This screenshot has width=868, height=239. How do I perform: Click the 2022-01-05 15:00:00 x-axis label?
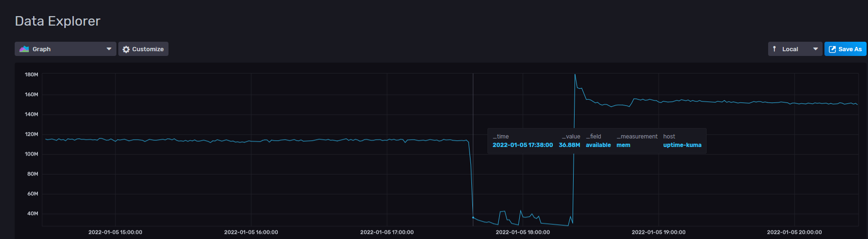point(115,232)
